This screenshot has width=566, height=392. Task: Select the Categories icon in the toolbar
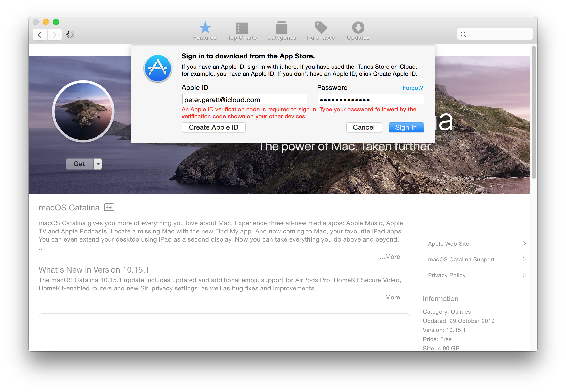pyautogui.click(x=281, y=28)
